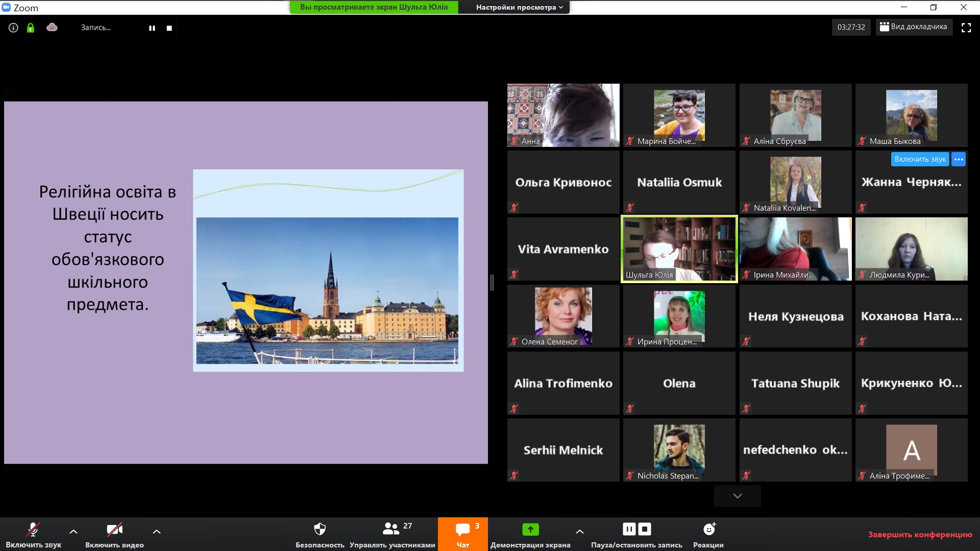Image resolution: width=980 pixels, height=551 pixels.
Task: Select Коханова Ната... participant tile
Action: coord(912,316)
